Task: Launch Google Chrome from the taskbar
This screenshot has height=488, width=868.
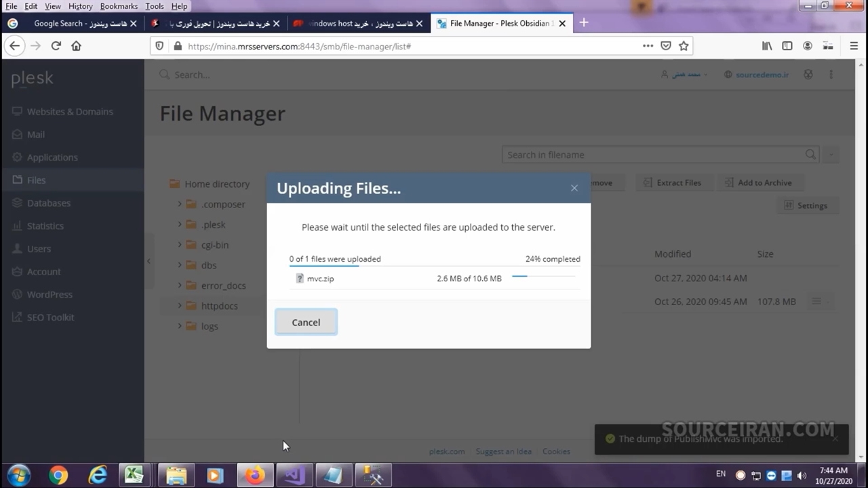Action: 58,475
